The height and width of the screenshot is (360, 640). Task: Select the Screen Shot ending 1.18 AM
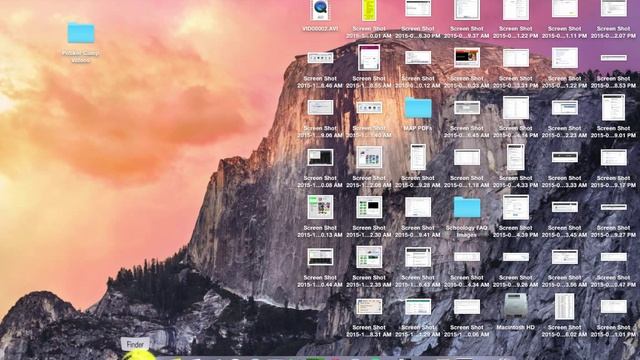click(467, 158)
